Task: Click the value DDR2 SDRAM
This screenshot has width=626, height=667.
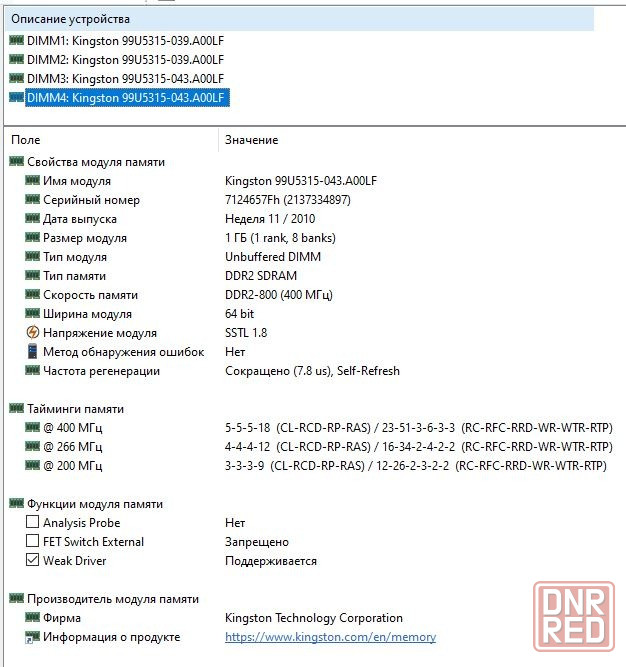Action: tap(261, 276)
